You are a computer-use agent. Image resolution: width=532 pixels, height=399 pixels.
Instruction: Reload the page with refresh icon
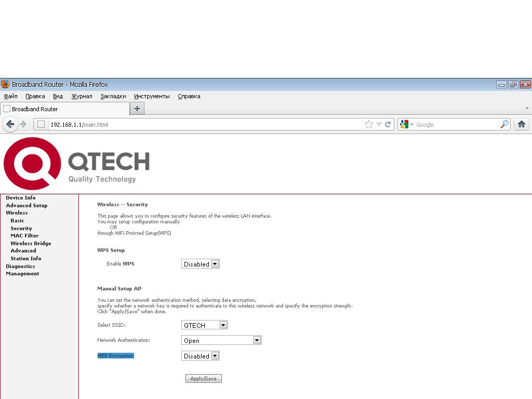click(x=388, y=125)
